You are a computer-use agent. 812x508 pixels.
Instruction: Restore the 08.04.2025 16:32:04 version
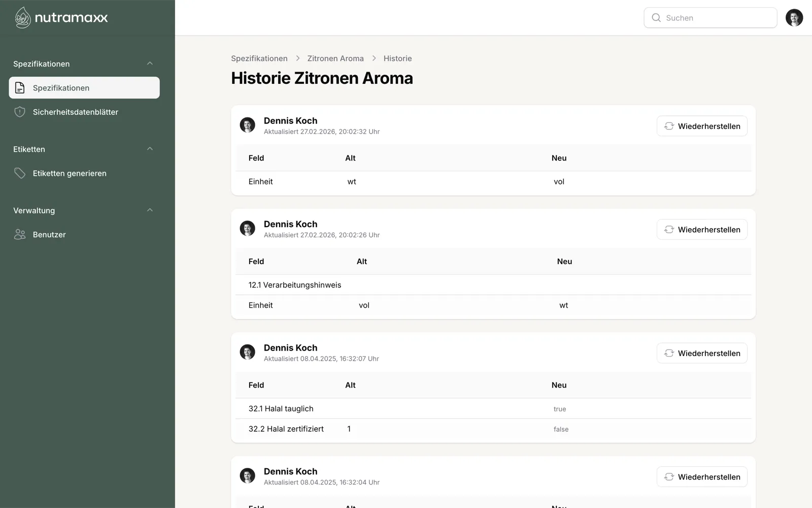coord(702,477)
